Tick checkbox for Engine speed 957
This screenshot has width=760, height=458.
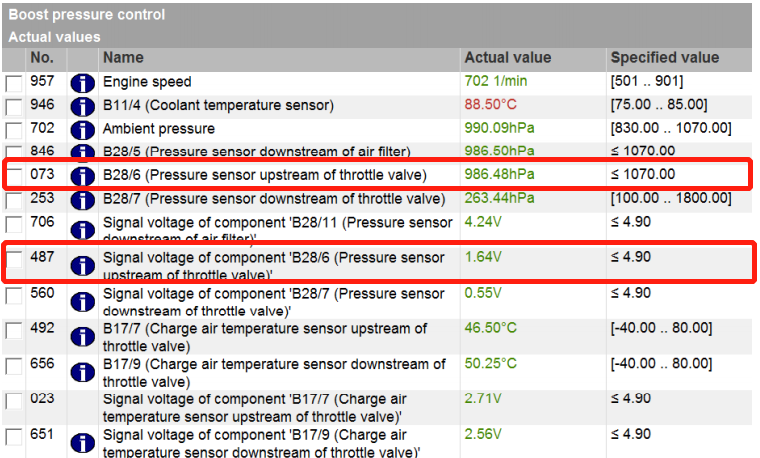pos(14,83)
